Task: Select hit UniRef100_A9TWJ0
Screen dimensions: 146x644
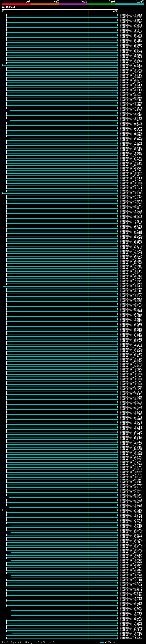Action: tap(131, 30)
